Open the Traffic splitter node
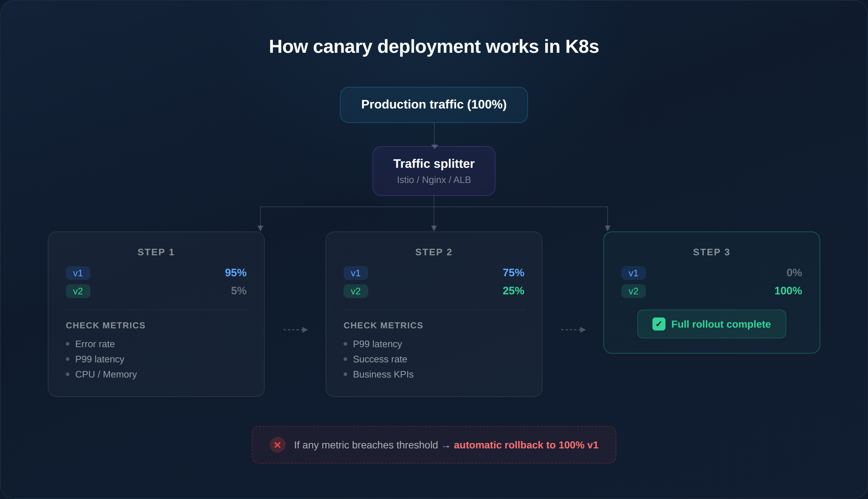Screen dimensions: 868x499 click(434, 171)
